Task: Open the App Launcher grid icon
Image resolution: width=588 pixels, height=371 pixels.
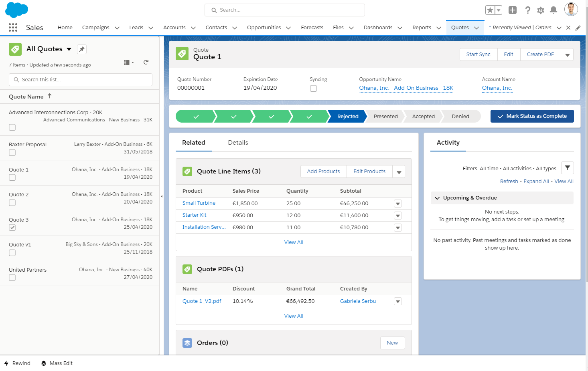Action: tap(13, 27)
